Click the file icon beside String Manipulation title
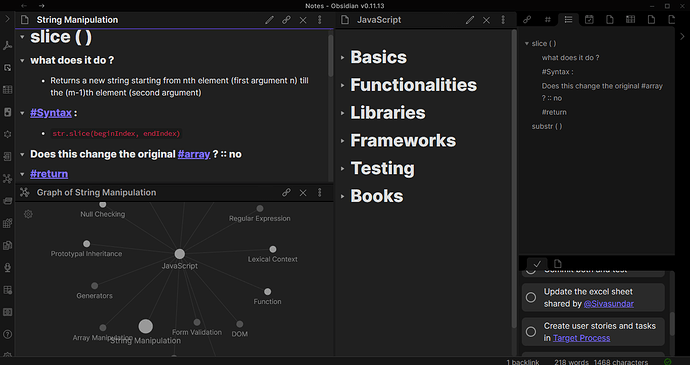This screenshot has width=690, height=365. [x=25, y=20]
